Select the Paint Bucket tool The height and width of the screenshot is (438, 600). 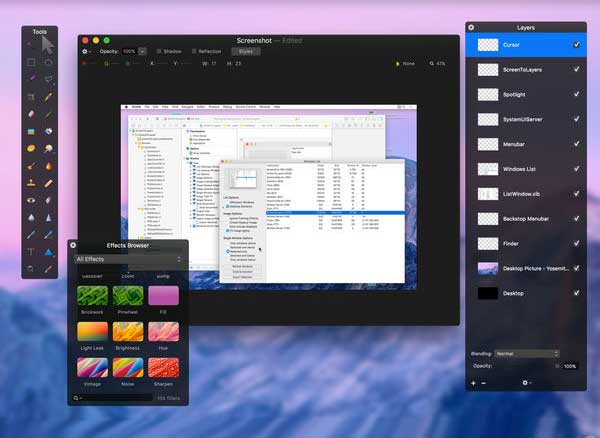[48, 131]
